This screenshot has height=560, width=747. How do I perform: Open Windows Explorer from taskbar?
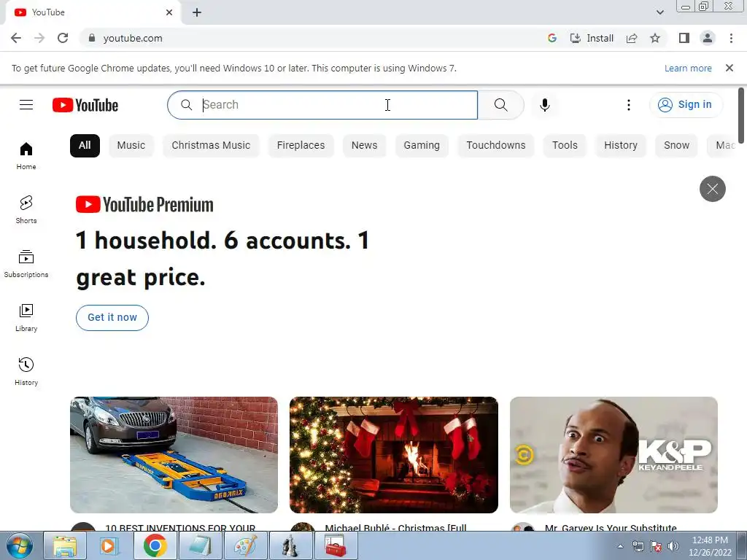click(65, 545)
